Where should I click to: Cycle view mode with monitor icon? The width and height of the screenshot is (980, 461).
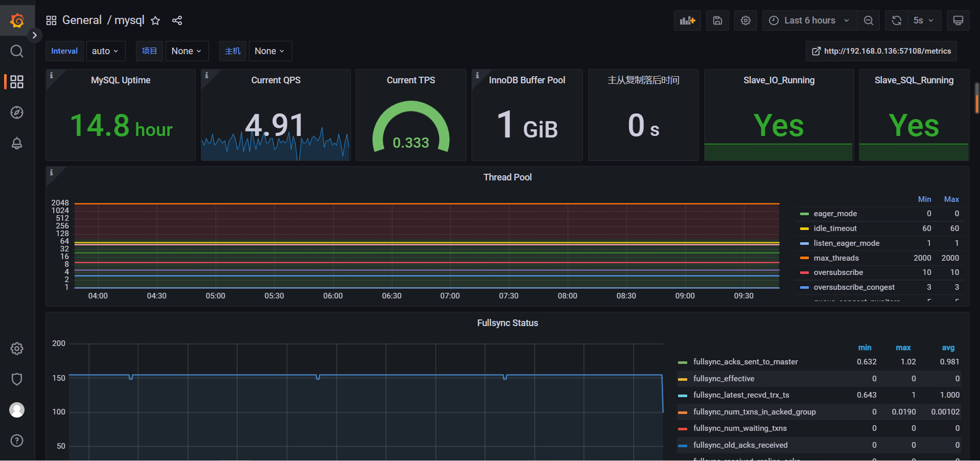[958, 20]
